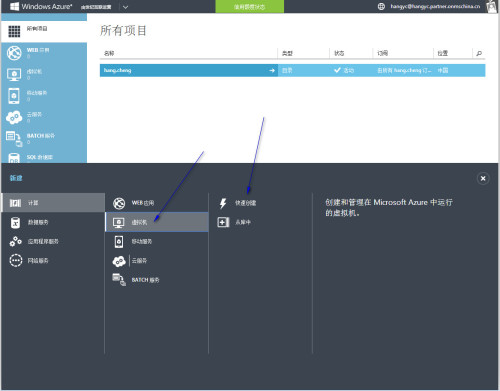500x391 pixels.
Task: Choose Batch Service in New panel
Action: pyautogui.click(x=157, y=280)
